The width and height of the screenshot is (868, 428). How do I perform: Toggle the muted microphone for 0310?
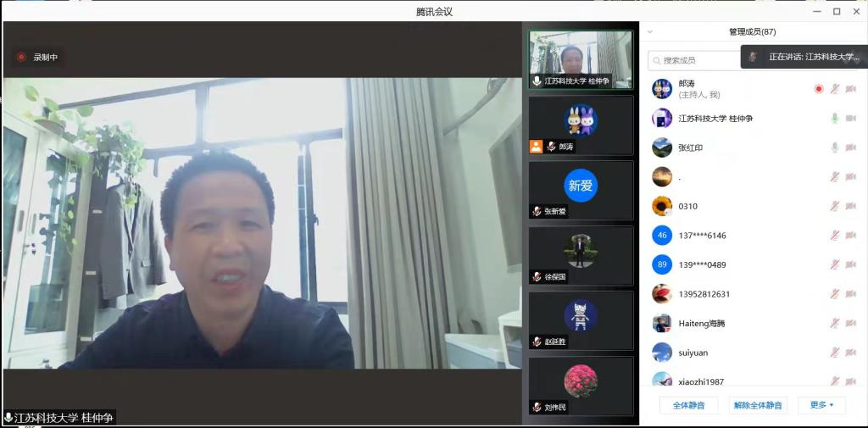(834, 206)
